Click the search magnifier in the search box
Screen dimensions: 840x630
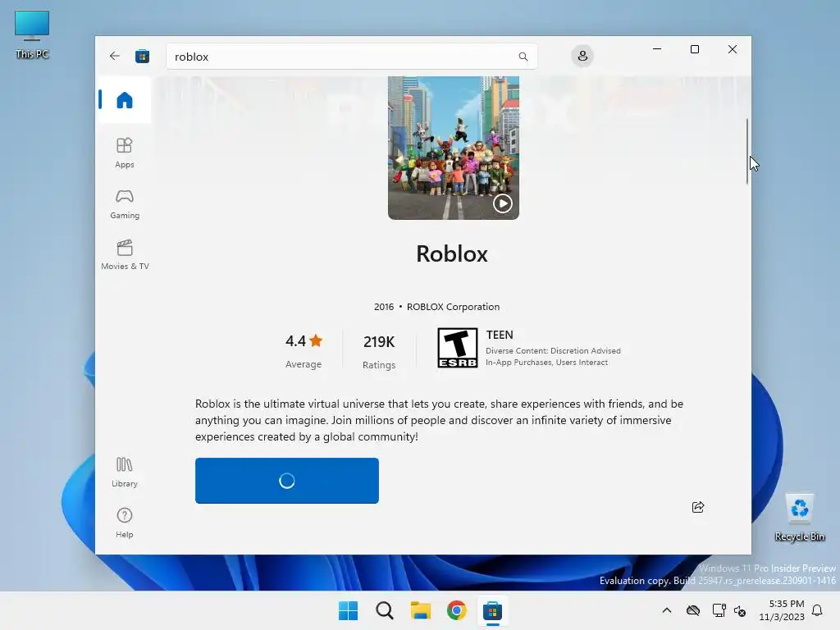[x=523, y=57]
